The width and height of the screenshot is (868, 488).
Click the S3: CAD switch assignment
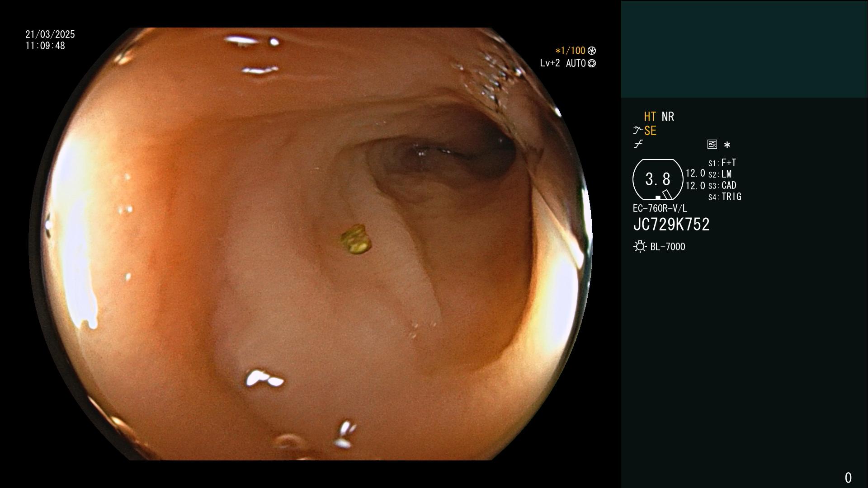pos(722,185)
